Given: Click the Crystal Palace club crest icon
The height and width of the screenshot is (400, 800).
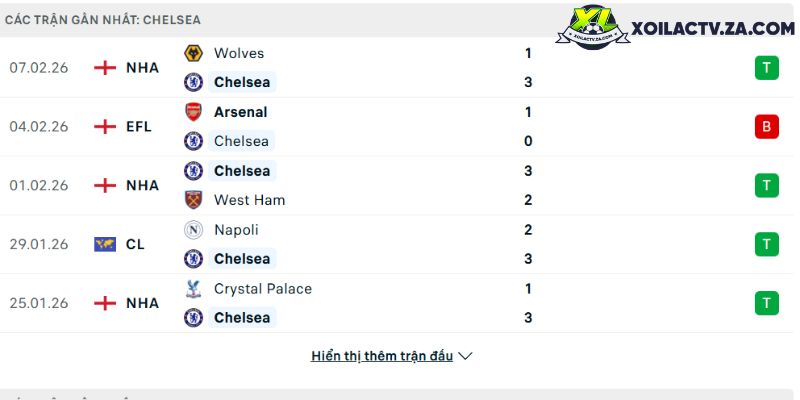Looking at the screenshot, I should pos(193,289).
